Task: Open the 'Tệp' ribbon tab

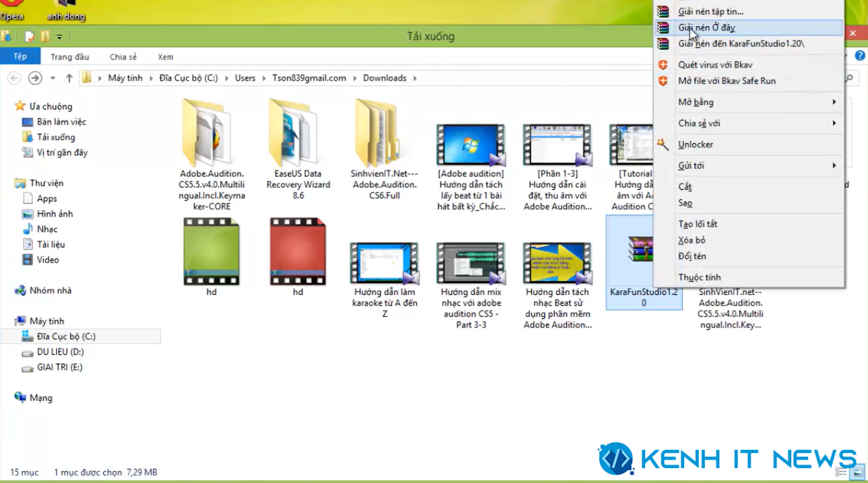Action: [x=20, y=56]
